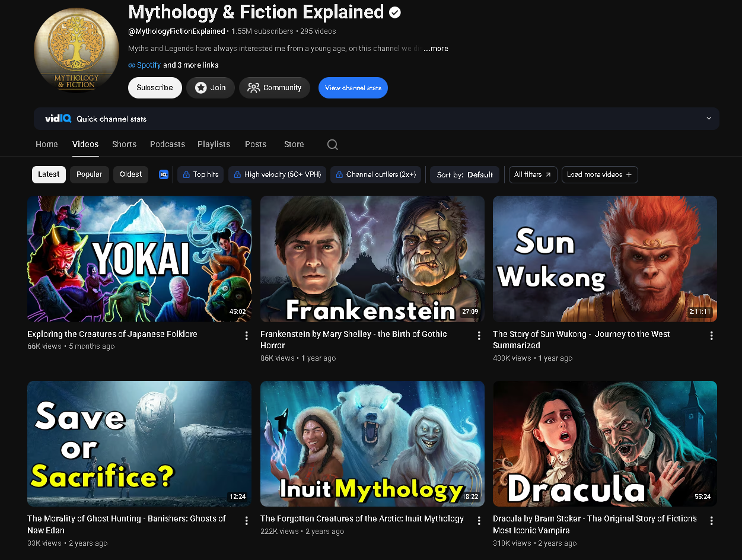Switch to the Shorts tab
Image resolution: width=742 pixels, height=560 pixels.
tap(124, 144)
